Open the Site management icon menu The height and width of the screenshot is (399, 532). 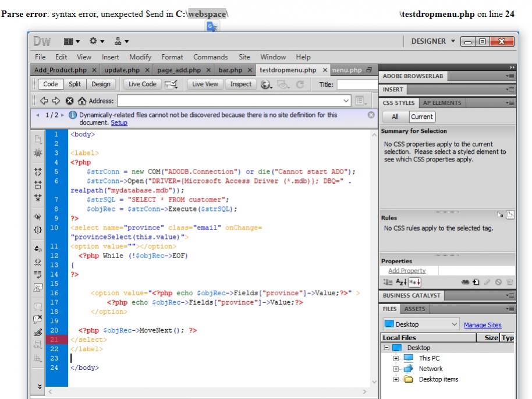pyautogui.click(x=121, y=41)
